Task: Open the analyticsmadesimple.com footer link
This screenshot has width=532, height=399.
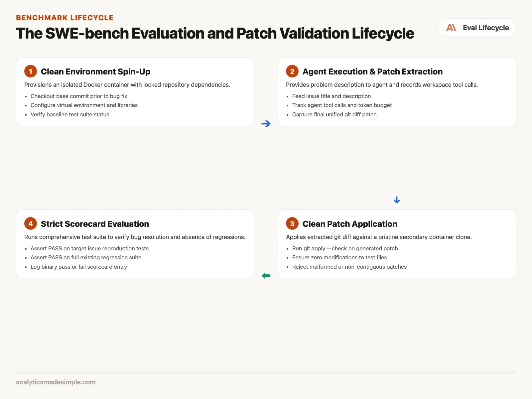Action: (x=56, y=382)
